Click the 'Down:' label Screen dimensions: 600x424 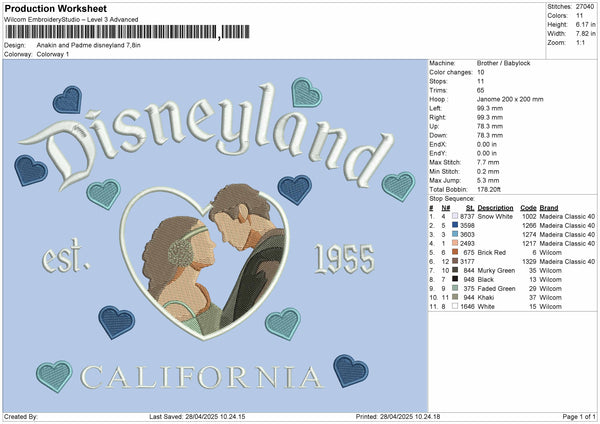(438, 135)
